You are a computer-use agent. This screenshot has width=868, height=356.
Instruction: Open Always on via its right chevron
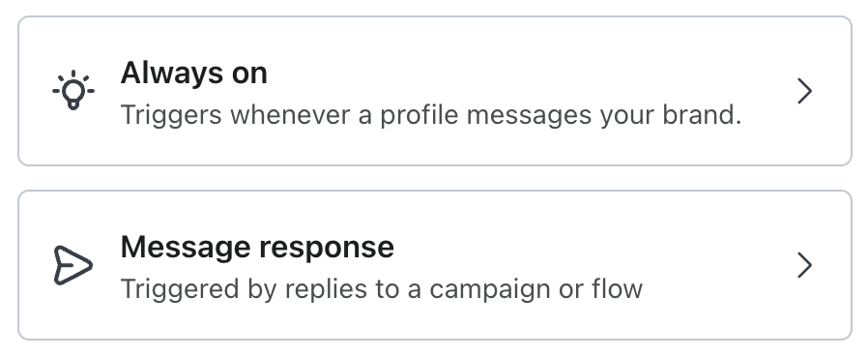pyautogui.click(x=804, y=91)
